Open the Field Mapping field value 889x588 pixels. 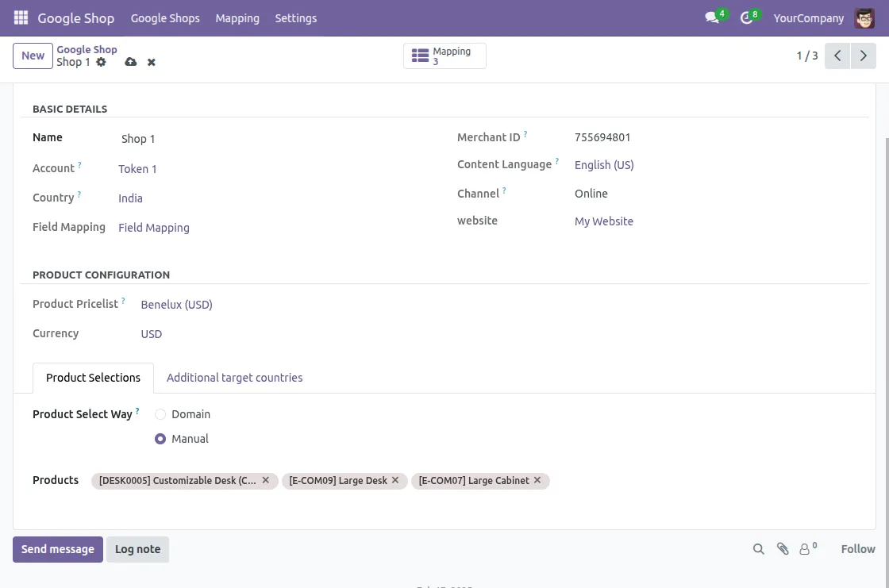(154, 228)
